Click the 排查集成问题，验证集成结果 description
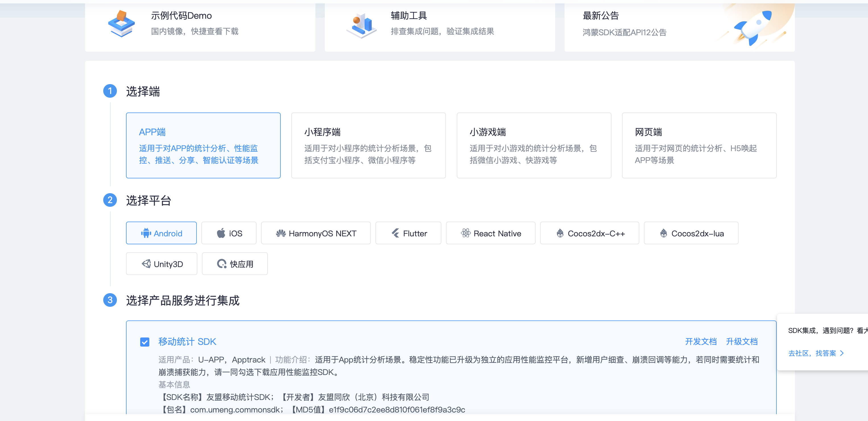This screenshot has height=421, width=868. pos(443,31)
